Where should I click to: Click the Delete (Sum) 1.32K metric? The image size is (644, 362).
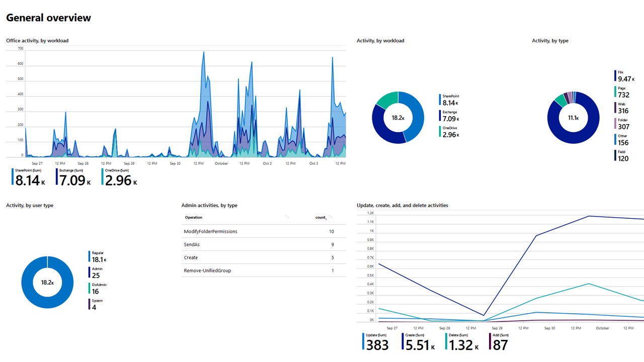[x=461, y=342]
